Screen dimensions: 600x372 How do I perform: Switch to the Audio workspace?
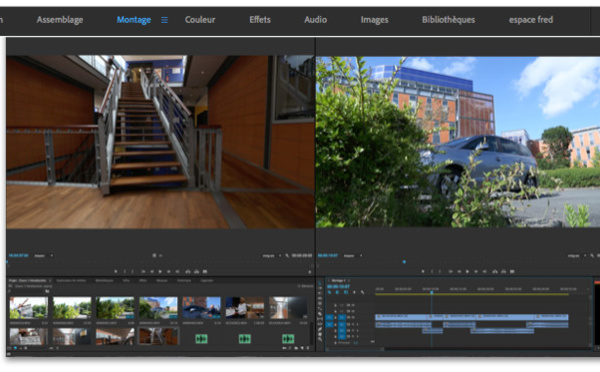tap(315, 20)
